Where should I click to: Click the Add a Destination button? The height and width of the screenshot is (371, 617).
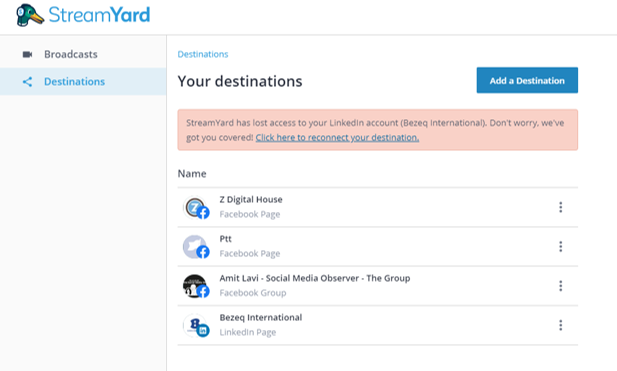[527, 80]
